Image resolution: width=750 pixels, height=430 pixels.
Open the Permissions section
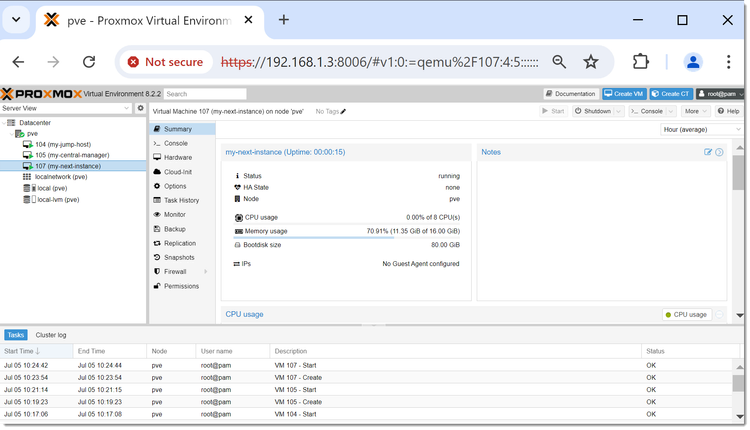tap(182, 286)
